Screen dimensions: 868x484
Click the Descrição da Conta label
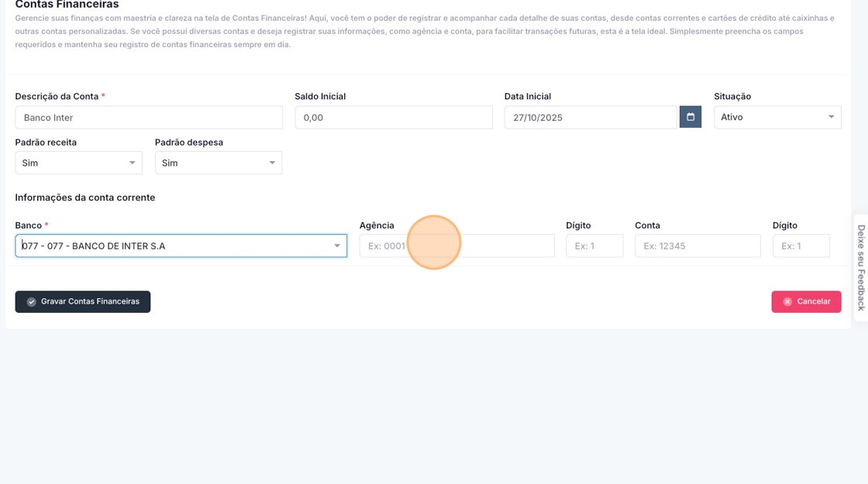pyautogui.click(x=57, y=97)
